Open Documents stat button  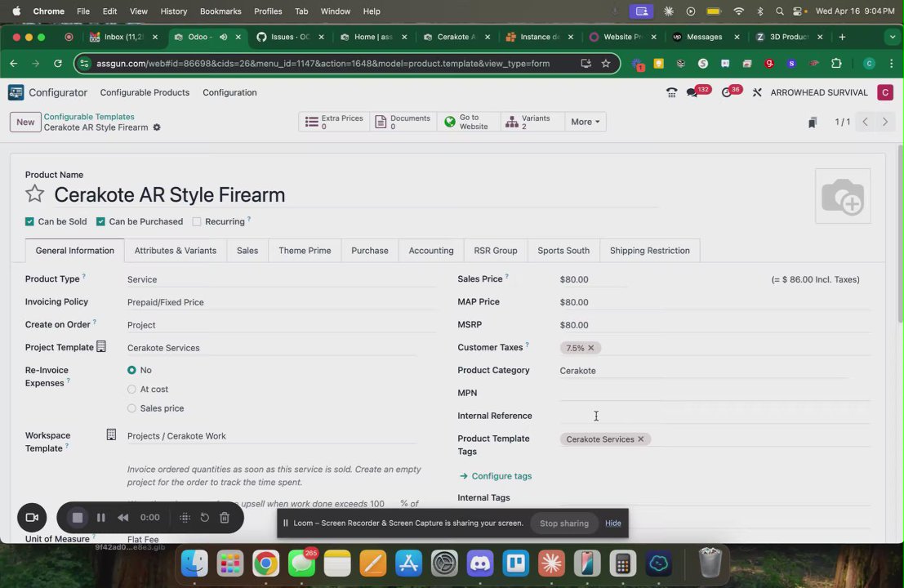pyautogui.click(x=403, y=122)
